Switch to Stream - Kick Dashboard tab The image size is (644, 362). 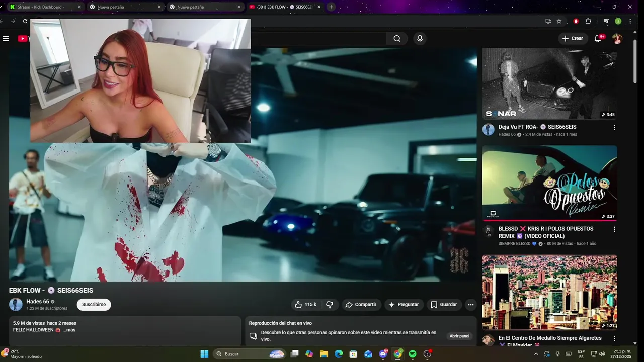tap(45, 7)
